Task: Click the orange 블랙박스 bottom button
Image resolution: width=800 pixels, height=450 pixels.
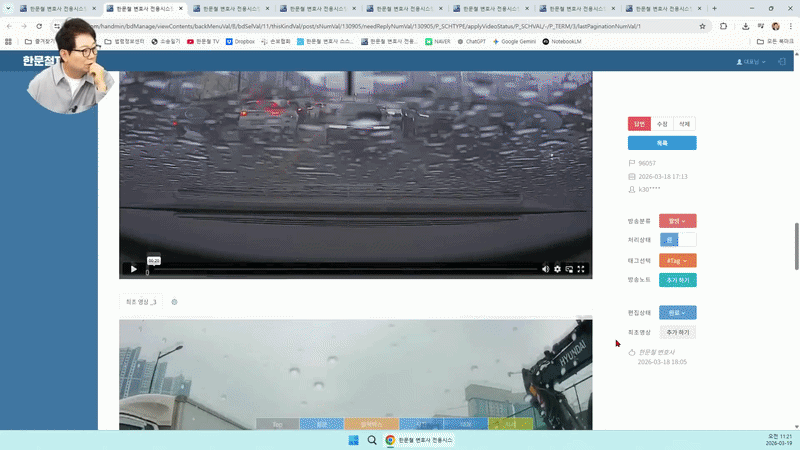Action: pos(371,424)
